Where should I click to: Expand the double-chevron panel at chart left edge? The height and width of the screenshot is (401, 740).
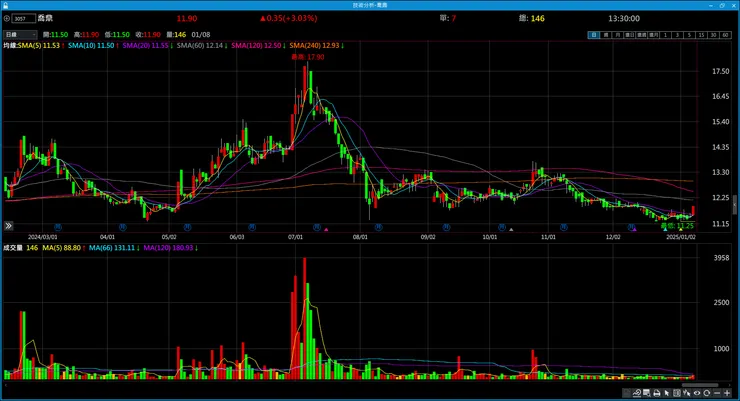coord(8,226)
